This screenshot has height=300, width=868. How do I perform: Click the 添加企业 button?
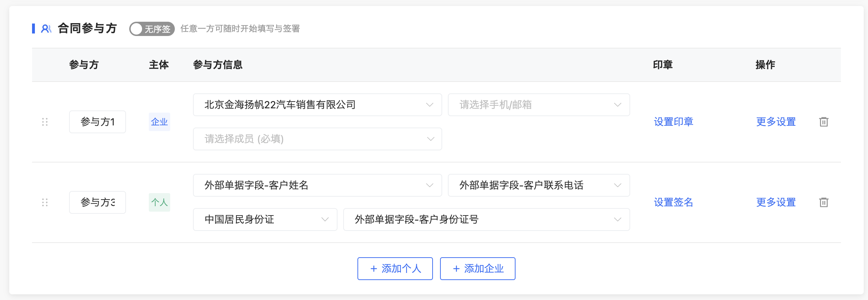[x=477, y=269]
